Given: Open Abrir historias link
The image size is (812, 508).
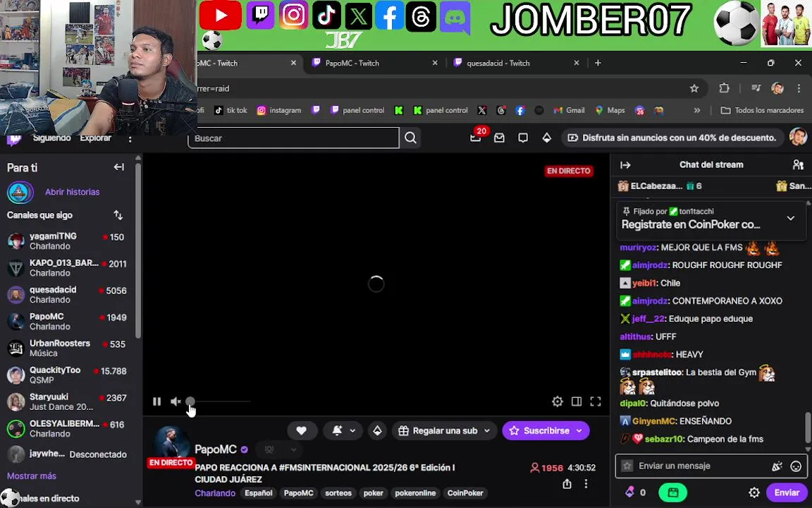Looking at the screenshot, I should (x=72, y=192).
